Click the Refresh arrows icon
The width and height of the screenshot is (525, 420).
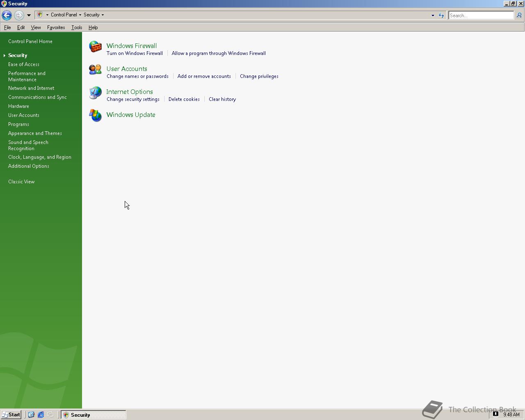tap(441, 15)
